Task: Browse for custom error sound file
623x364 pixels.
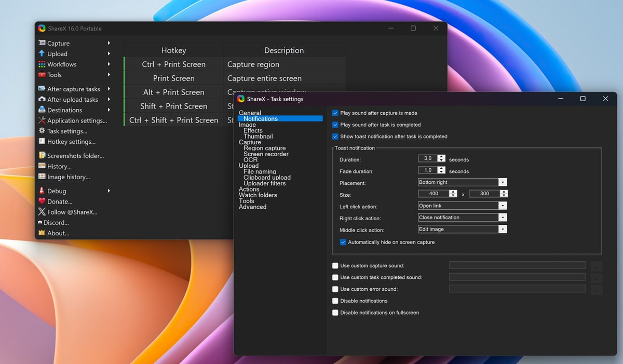Action: pyautogui.click(x=597, y=289)
